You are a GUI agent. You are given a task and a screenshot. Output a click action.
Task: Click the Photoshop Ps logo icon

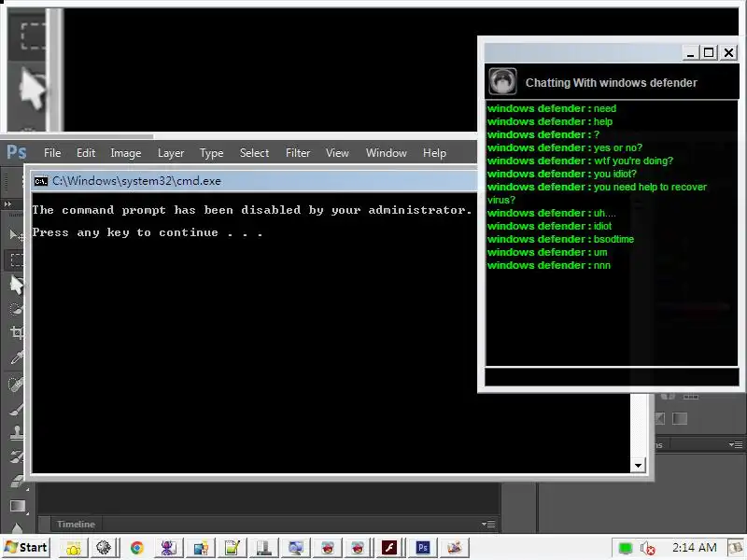pyautogui.click(x=17, y=152)
